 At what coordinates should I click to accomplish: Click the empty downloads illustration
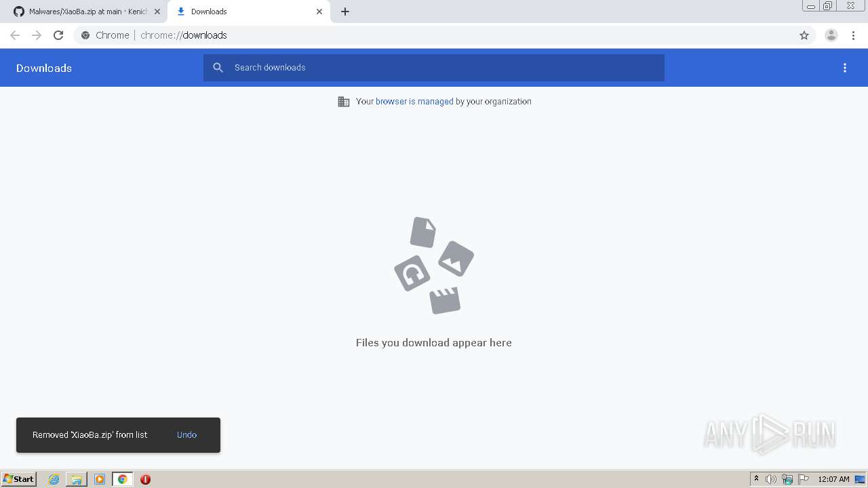[434, 265]
